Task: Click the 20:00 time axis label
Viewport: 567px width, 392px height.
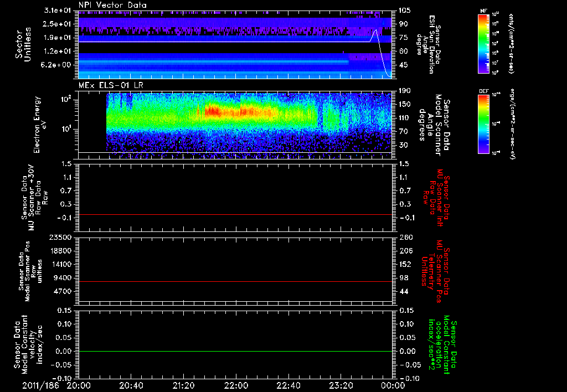Action: (x=79, y=385)
